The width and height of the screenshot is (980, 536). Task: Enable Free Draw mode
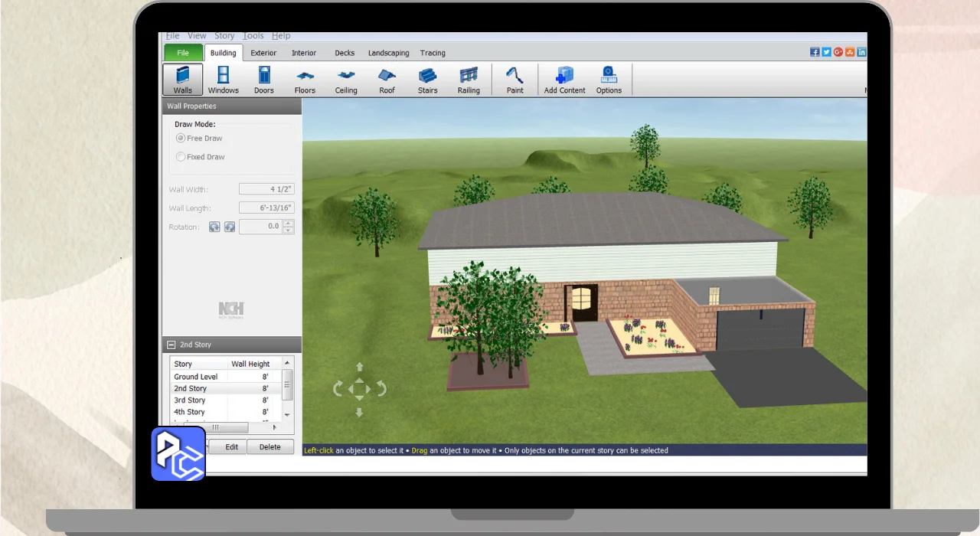[181, 139]
